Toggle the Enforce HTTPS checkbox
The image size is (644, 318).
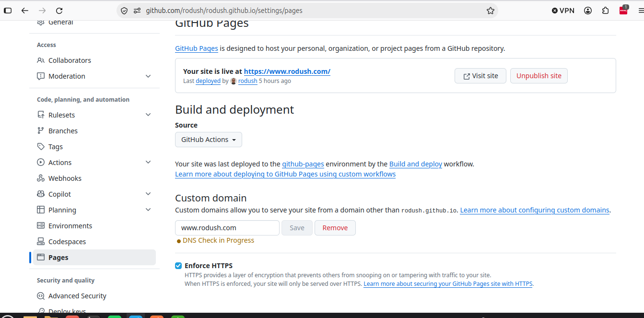(178, 266)
